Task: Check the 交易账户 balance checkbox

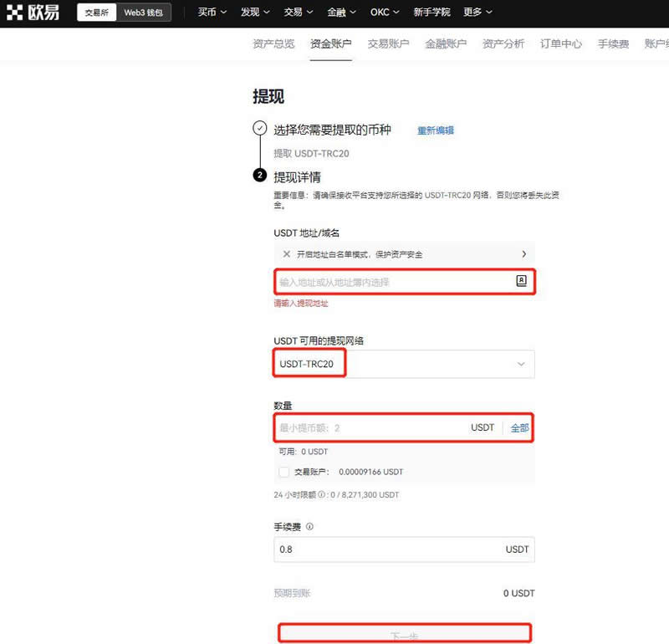Action: pyautogui.click(x=282, y=472)
